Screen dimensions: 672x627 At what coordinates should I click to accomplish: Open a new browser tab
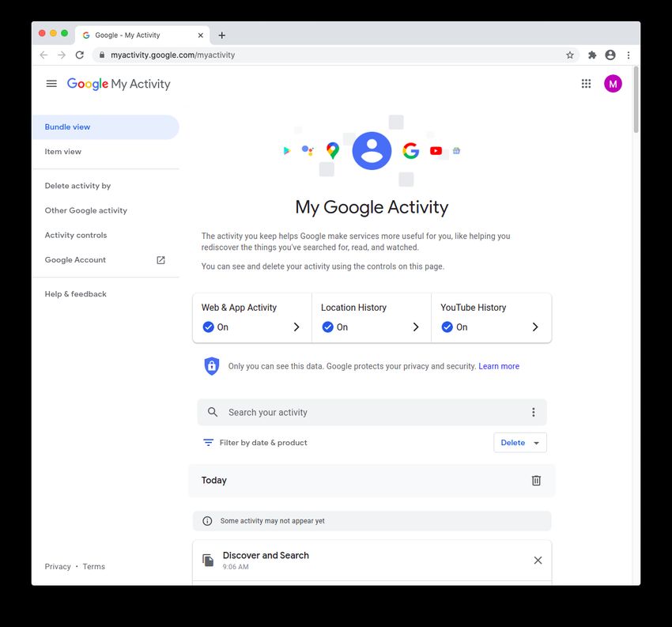click(221, 35)
